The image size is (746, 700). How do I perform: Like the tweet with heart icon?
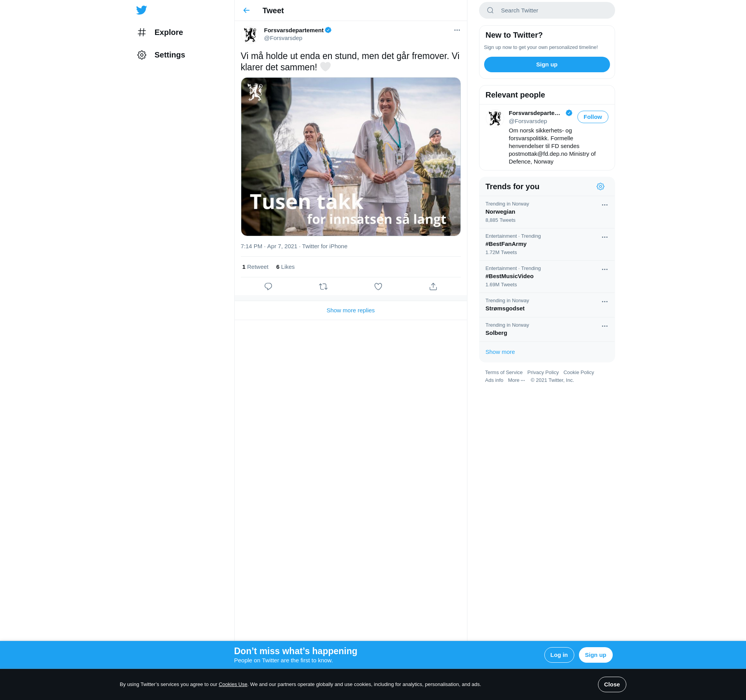point(378,287)
